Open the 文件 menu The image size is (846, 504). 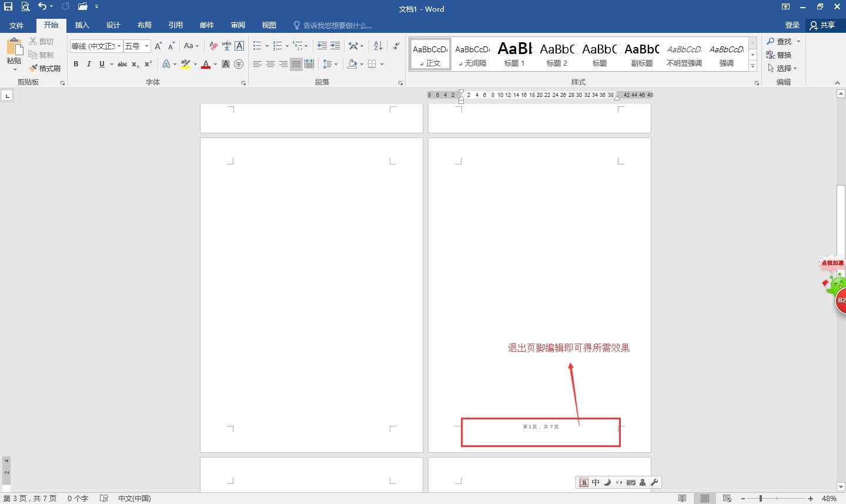tap(17, 25)
